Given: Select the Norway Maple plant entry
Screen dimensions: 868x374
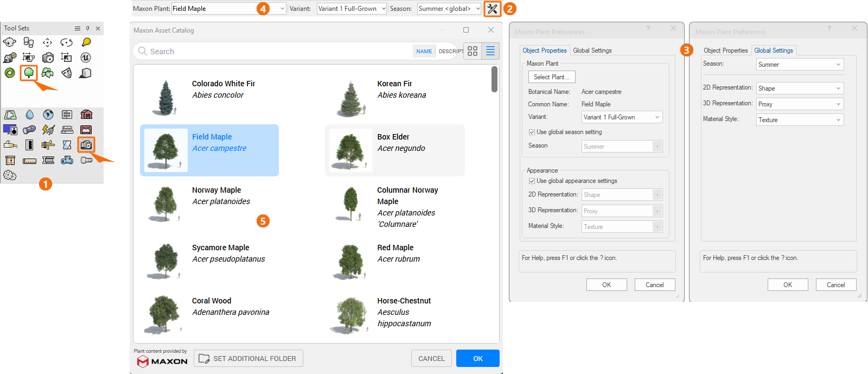Looking at the screenshot, I should [209, 204].
